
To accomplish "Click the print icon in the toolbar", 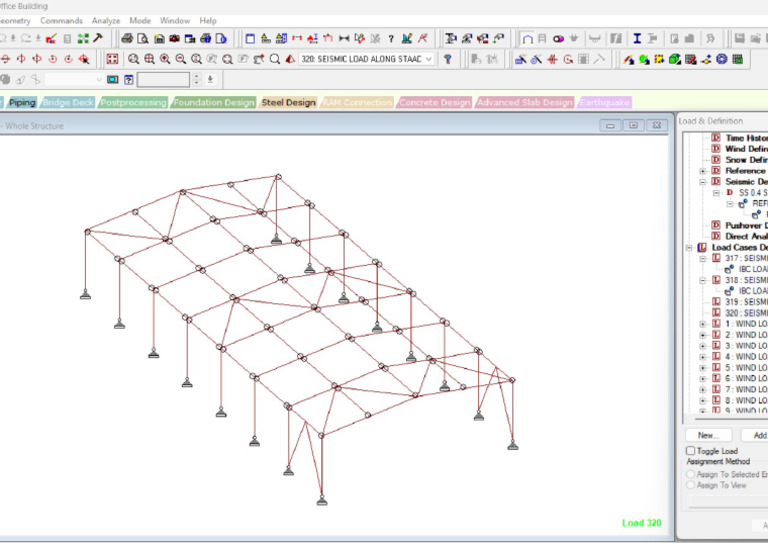I will [127, 39].
